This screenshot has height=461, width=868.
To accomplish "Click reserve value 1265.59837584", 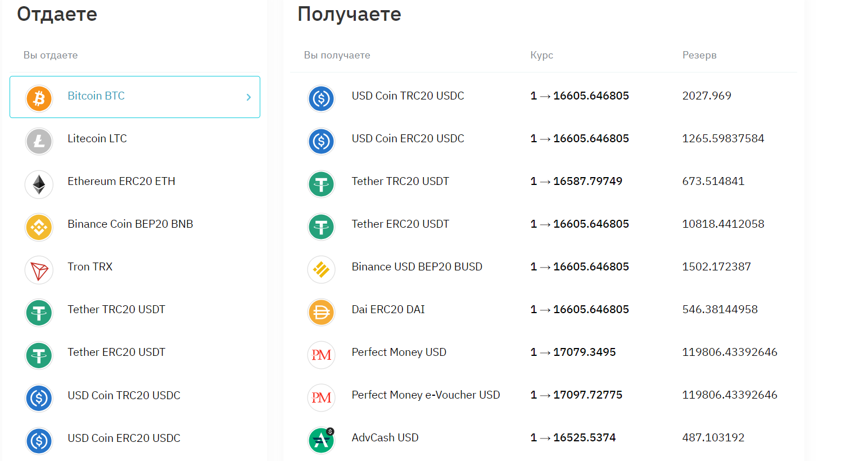I will [x=723, y=138].
